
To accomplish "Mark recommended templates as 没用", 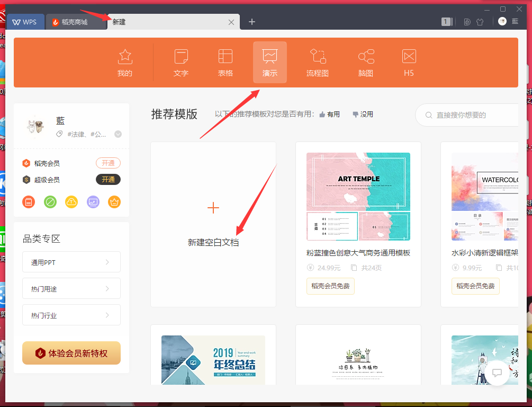I will (363, 114).
